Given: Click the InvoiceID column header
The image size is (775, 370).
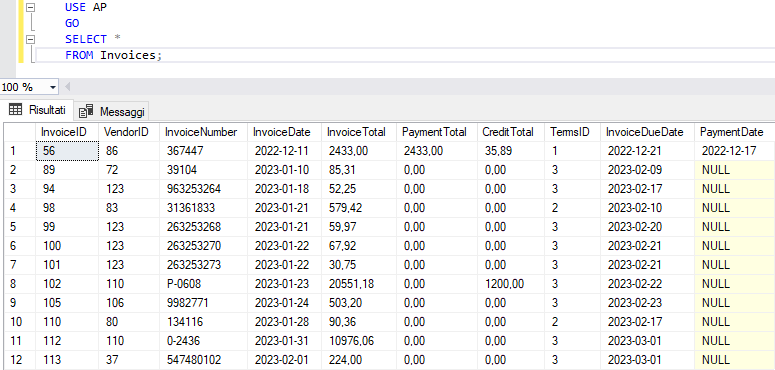Looking at the screenshot, I should coord(67,132).
